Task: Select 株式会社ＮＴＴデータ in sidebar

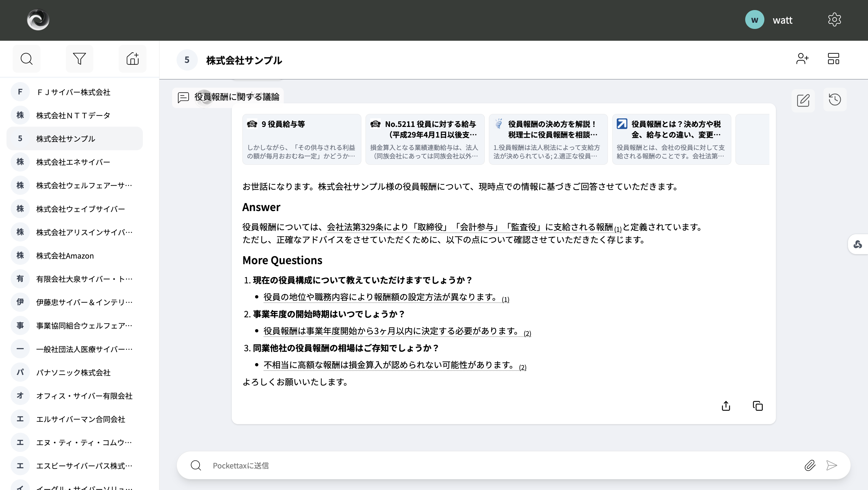Action: (75, 115)
